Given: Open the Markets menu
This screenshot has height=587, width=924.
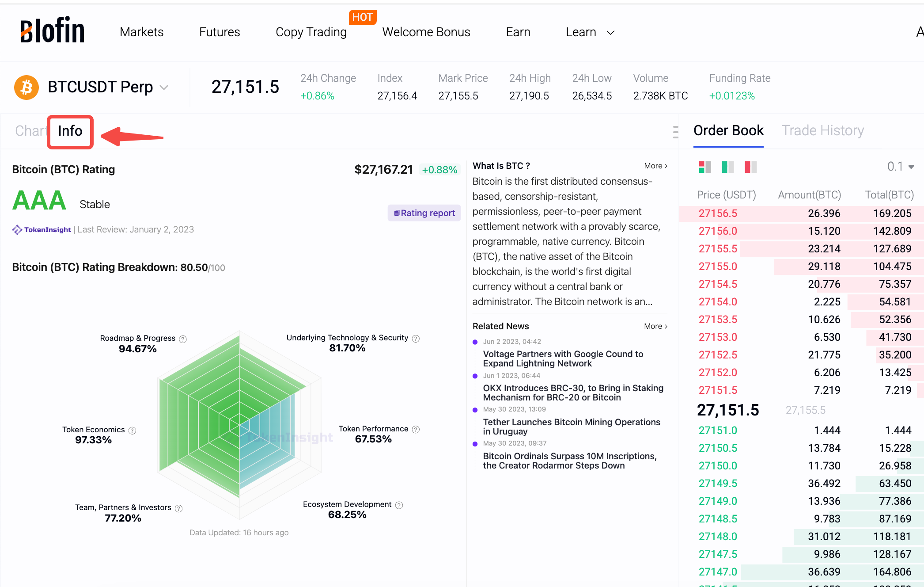Looking at the screenshot, I should pyautogui.click(x=141, y=32).
